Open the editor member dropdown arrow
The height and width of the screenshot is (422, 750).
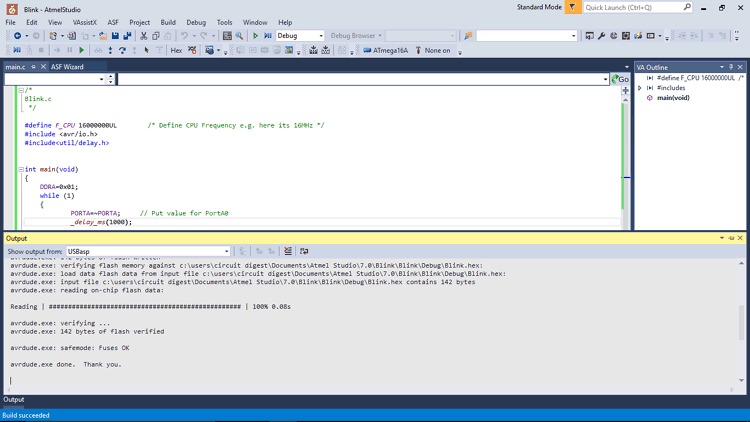(x=606, y=79)
